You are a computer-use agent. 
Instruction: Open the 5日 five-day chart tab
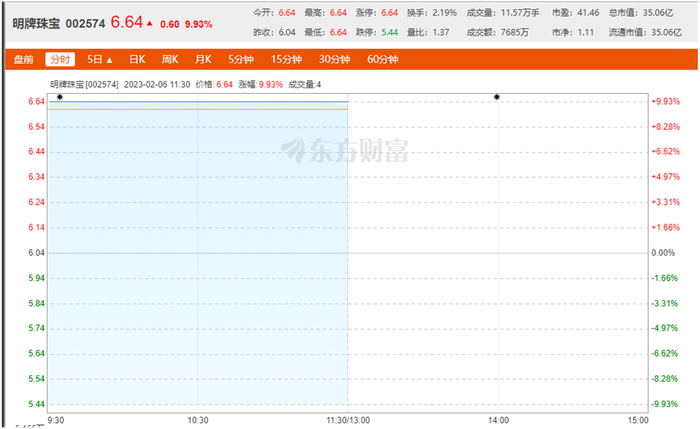(95, 59)
